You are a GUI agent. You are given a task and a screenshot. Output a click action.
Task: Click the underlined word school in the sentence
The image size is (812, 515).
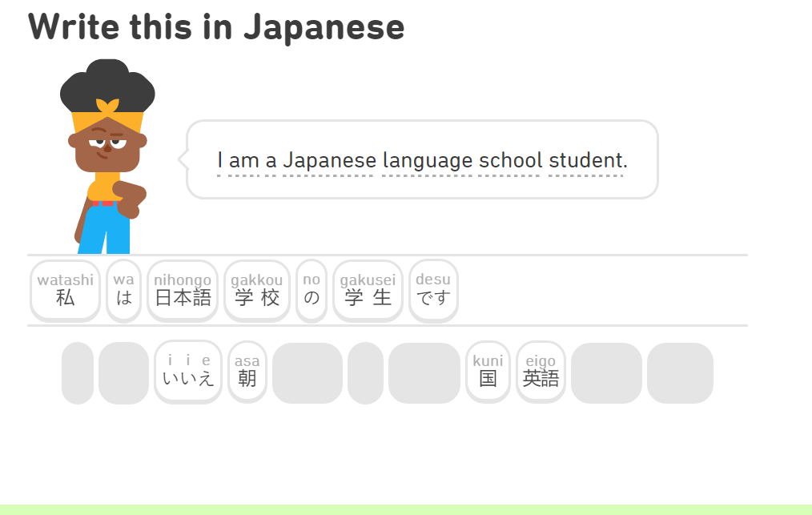[x=508, y=159]
